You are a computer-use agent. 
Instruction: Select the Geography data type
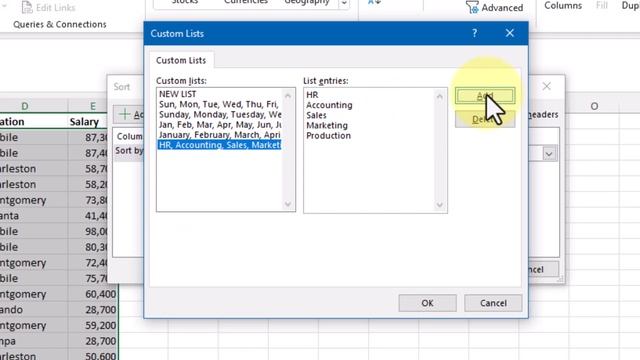pos(307,2)
